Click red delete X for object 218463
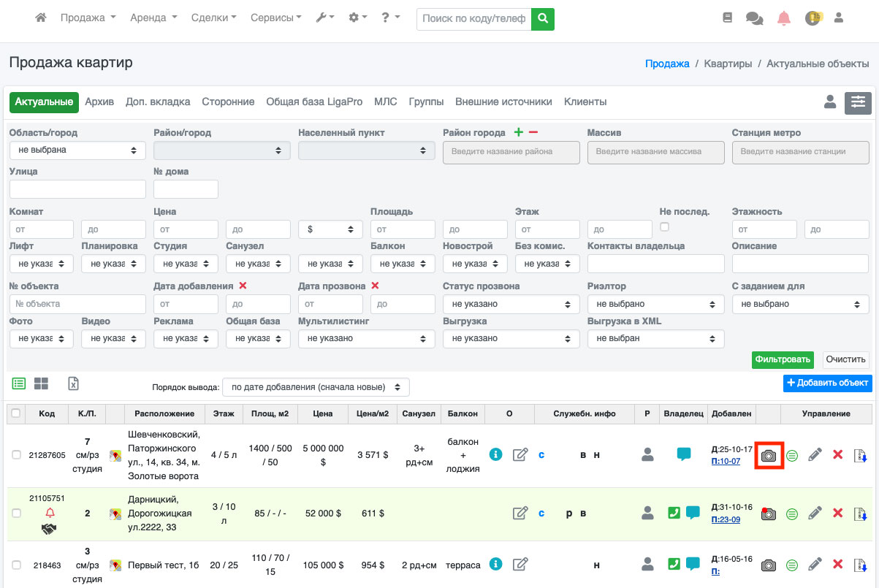 pos(837,564)
